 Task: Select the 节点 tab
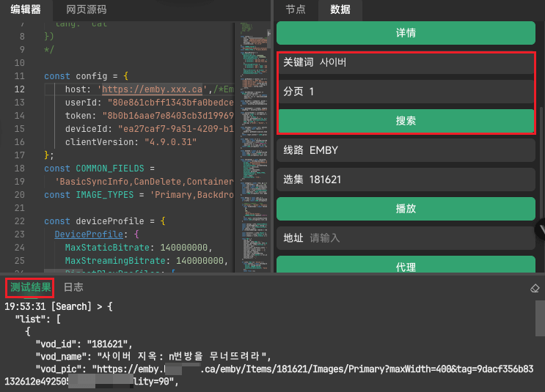(x=296, y=10)
